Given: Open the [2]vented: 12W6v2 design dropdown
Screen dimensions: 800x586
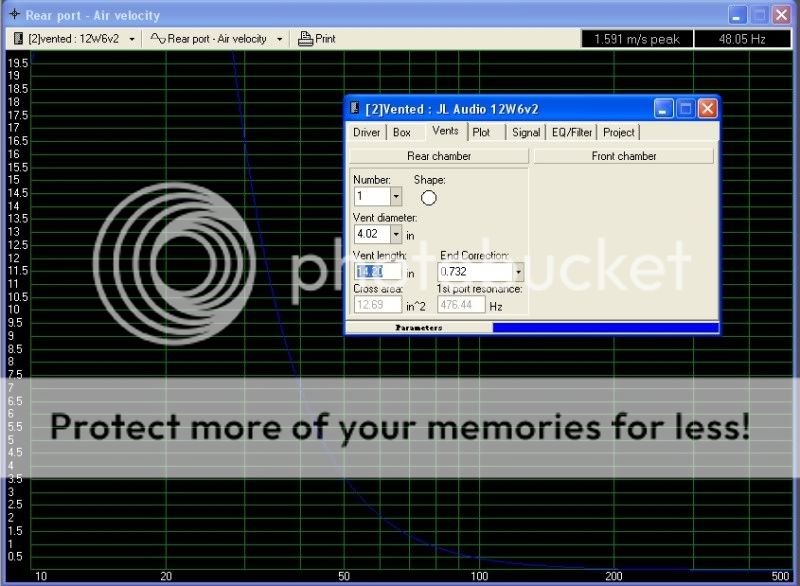Looking at the screenshot, I should click(133, 39).
